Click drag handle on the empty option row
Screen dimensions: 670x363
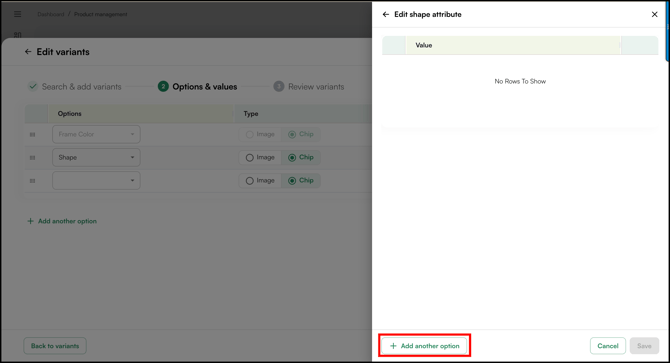[x=32, y=181]
